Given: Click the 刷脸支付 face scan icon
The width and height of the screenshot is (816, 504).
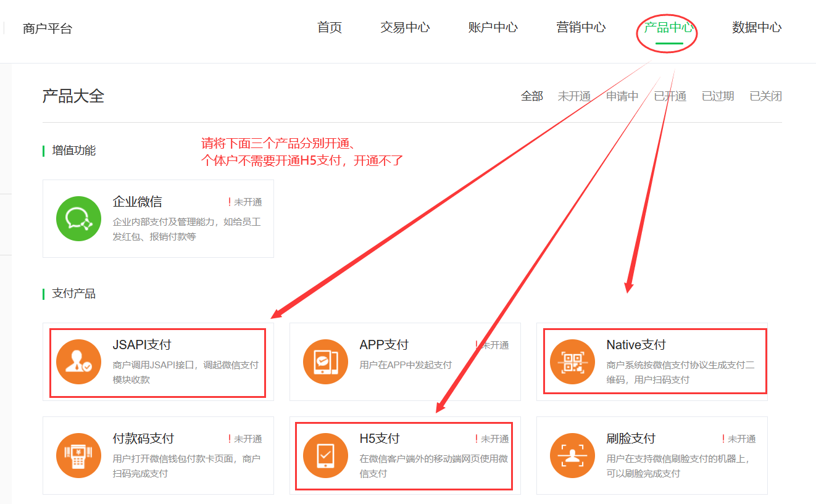Looking at the screenshot, I should coord(572,455).
